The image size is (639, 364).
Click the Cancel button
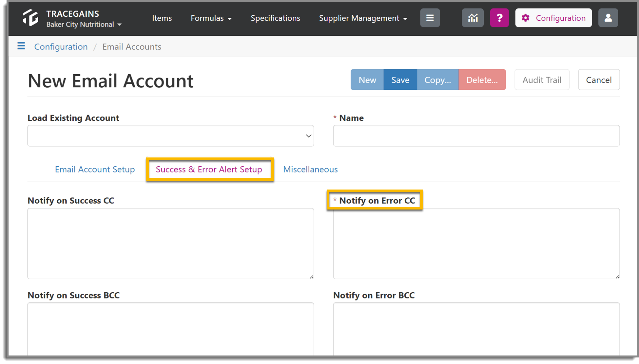pyautogui.click(x=599, y=80)
